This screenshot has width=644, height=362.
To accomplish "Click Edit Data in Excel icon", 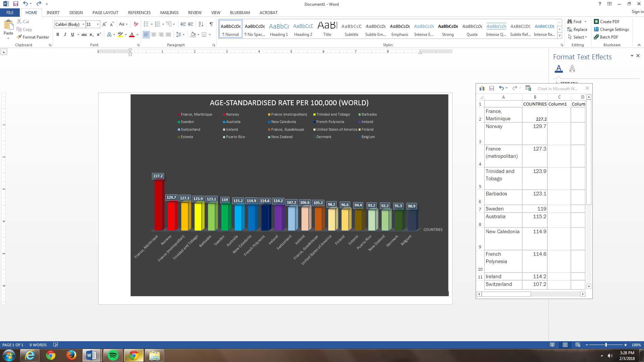I will [528, 88].
